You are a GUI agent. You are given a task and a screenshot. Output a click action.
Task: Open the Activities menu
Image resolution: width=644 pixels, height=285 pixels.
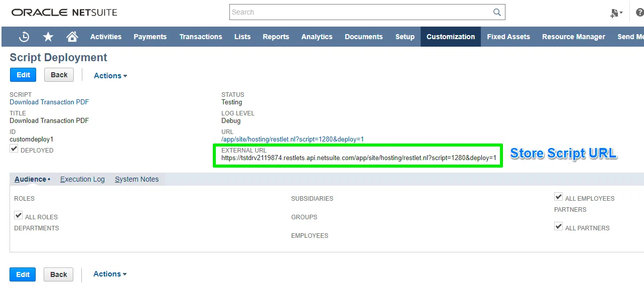tap(106, 37)
